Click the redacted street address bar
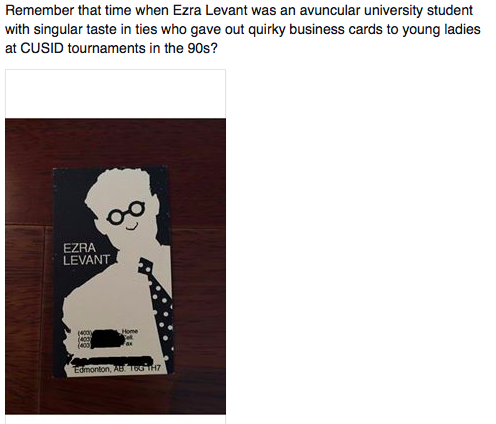The width and height of the screenshot is (496, 424). tap(113, 361)
